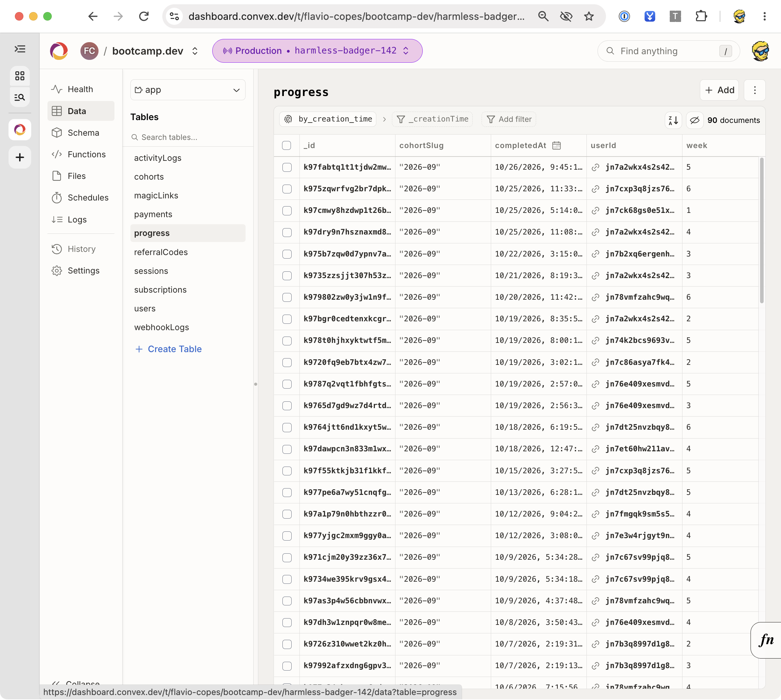The width and height of the screenshot is (781, 700).
Task: Click the calendar icon beside completedAt
Action: coord(556,145)
